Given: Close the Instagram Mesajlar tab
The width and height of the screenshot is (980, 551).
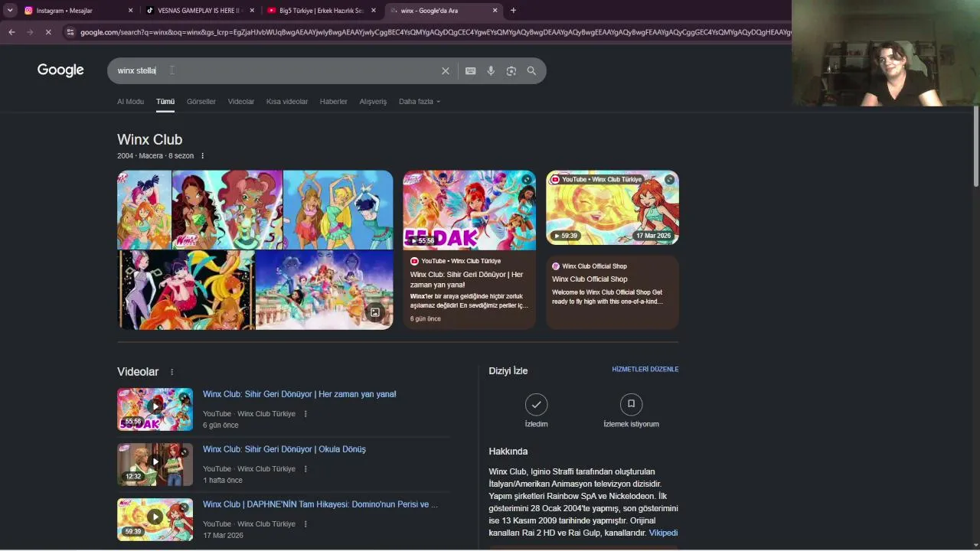Looking at the screenshot, I should [x=130, y=11].
